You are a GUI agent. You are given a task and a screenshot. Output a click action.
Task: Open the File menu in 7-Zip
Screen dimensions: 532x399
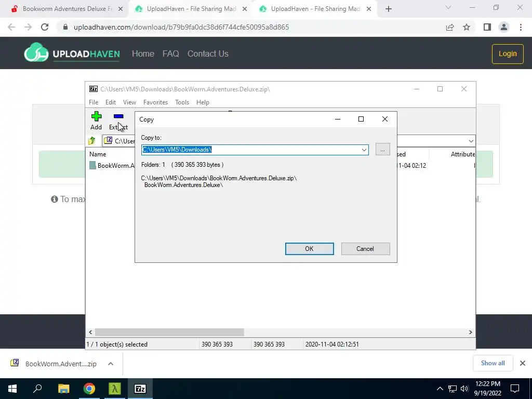[94, 102]
